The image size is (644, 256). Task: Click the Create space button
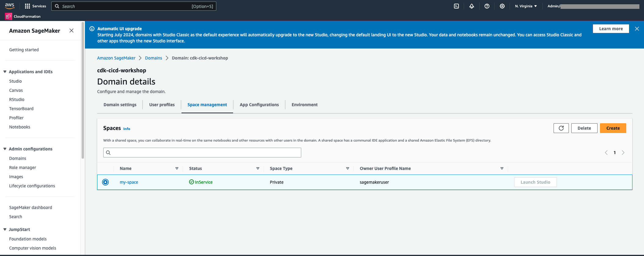pos(613,128)
